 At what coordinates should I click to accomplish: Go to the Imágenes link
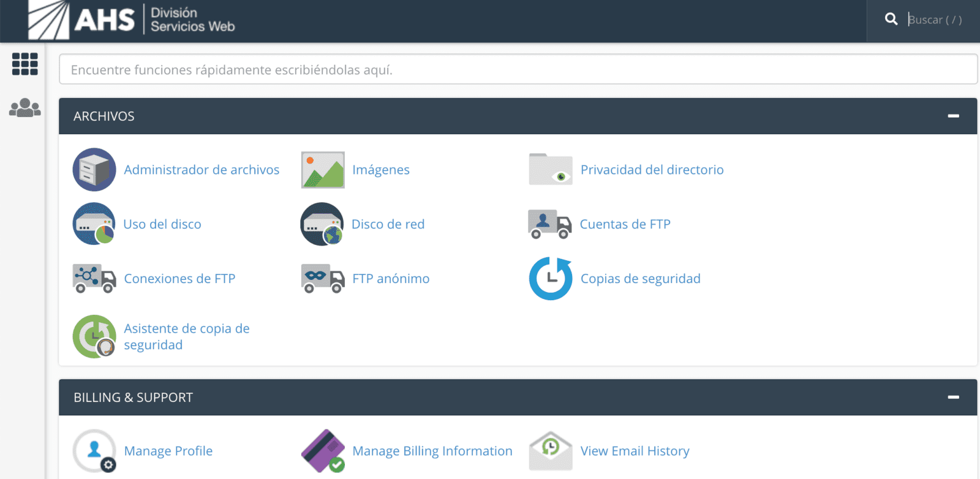click(x=381, y=170)
